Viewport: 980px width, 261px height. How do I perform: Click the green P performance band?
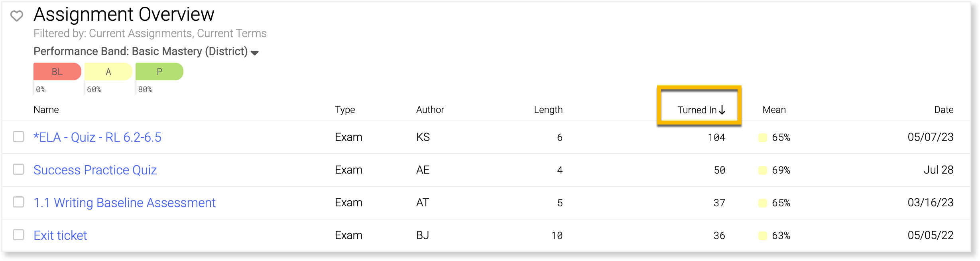pyautogui.click(x=159, y=72)
